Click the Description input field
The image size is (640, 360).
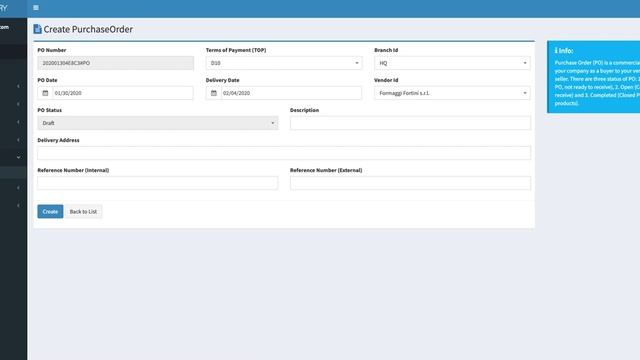pos(410,123)
